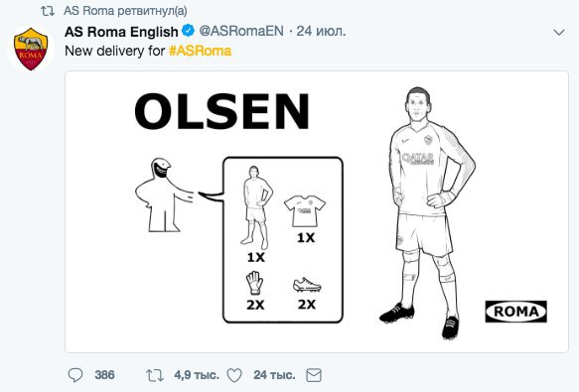Open the AS Roma English profile name
Image resolution: width=579 pixels, height=392 pixels.
(121, 32)
